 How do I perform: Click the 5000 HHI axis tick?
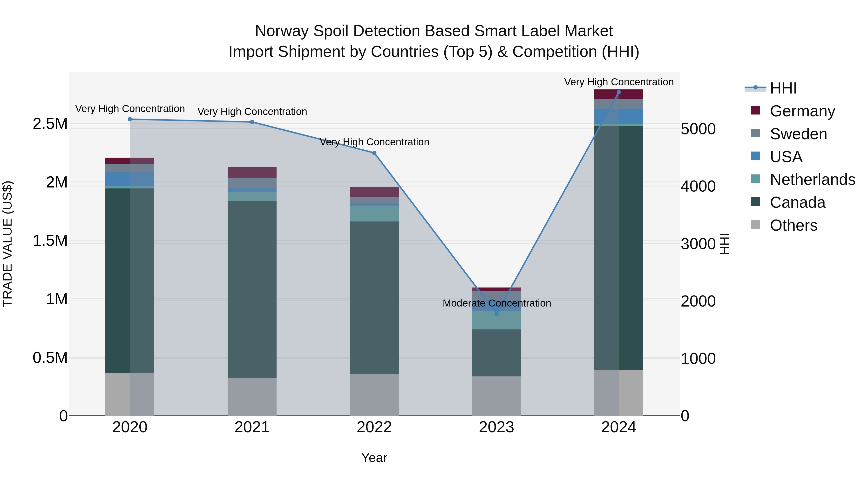(x=698, y=129)
